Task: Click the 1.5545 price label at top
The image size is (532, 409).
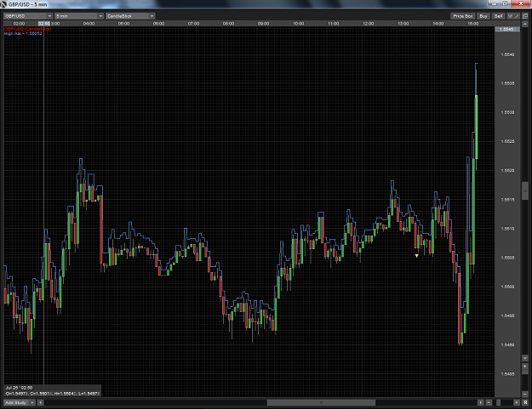Action: point(507,30)
